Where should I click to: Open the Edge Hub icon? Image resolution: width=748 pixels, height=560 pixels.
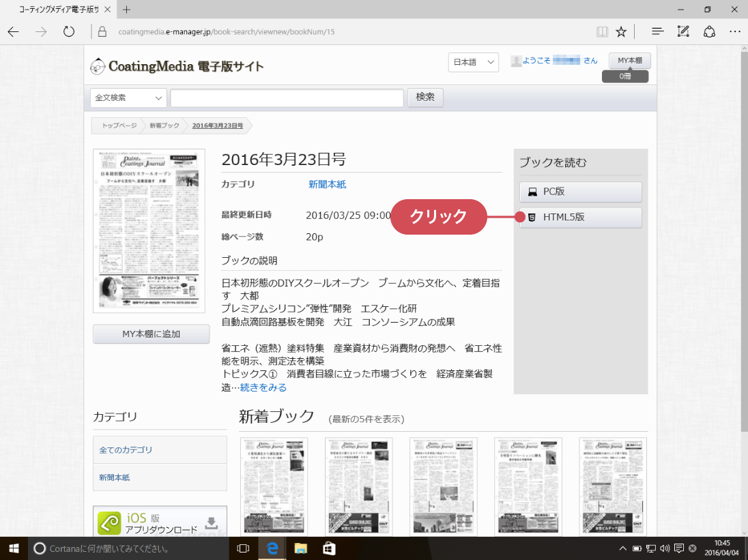coord(657,31)
